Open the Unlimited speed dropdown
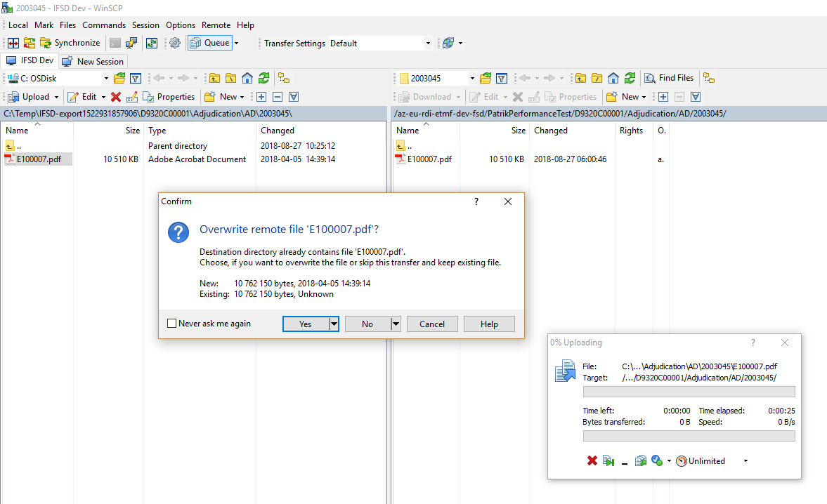 coord(745,461)
